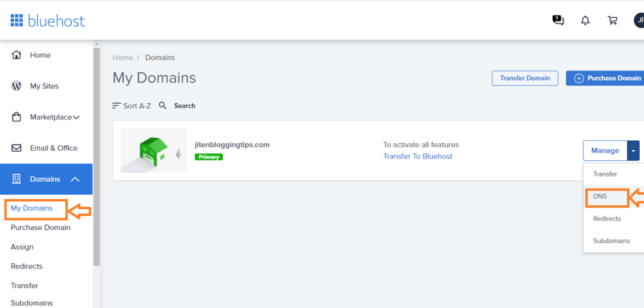Click jitenbloggingtips.com domain name
The height and width of the screenshot is (308, 644).
pyautogui.click(x=232, y=145)
